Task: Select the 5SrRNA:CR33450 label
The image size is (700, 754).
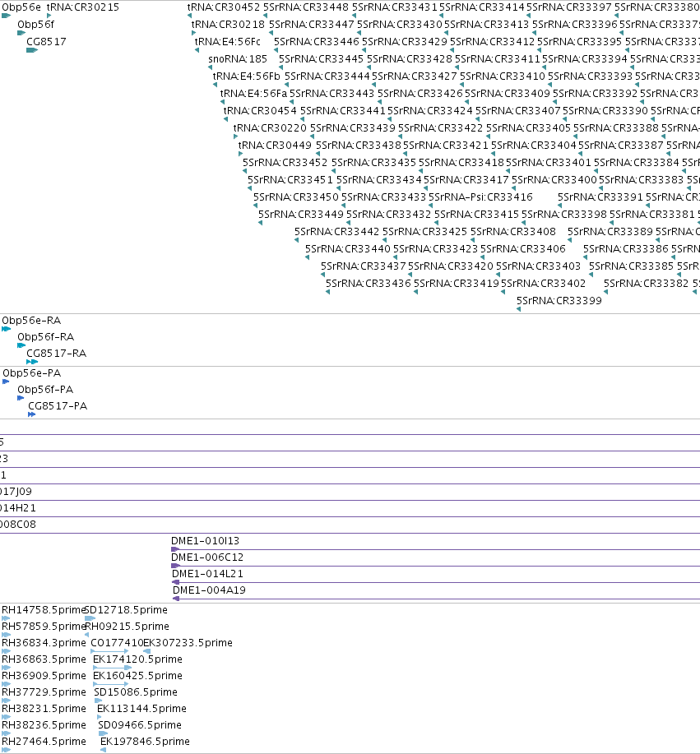Action: pyautogui.click(x=296, y=197)
